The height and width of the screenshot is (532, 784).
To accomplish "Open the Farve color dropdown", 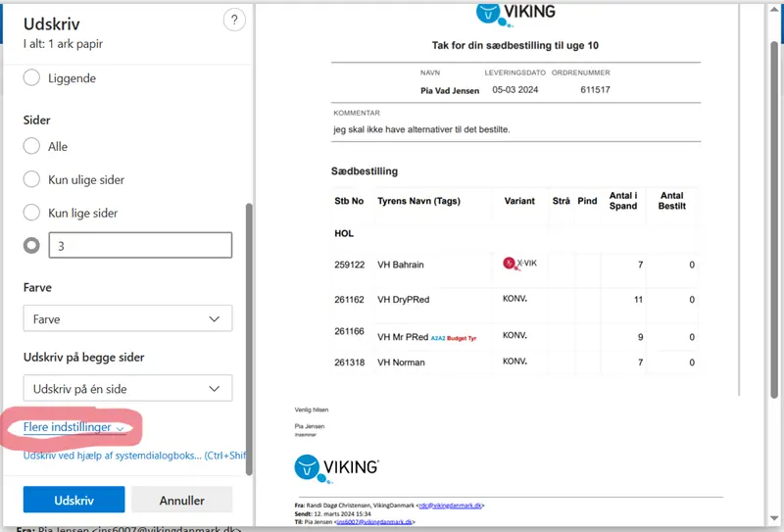I will 127,318.
